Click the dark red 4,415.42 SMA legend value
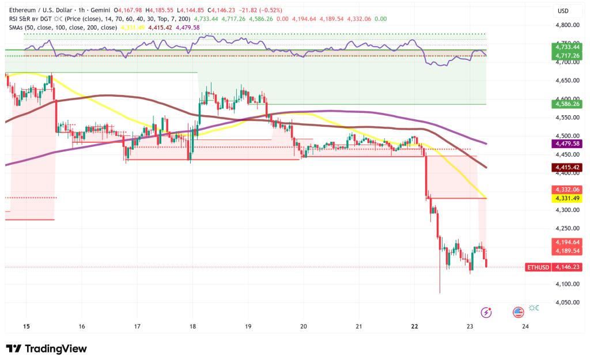590x364 pixels. (160, 28)
